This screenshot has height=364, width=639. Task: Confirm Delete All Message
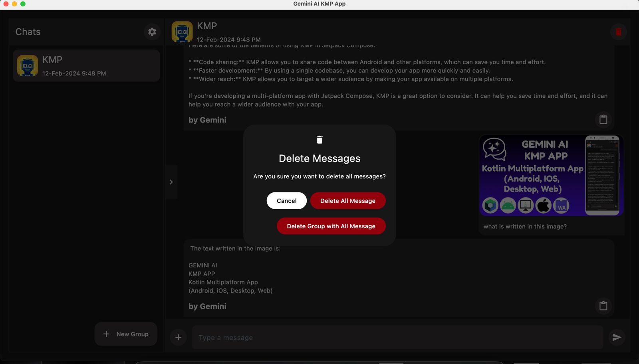click(x=348, y=201)
